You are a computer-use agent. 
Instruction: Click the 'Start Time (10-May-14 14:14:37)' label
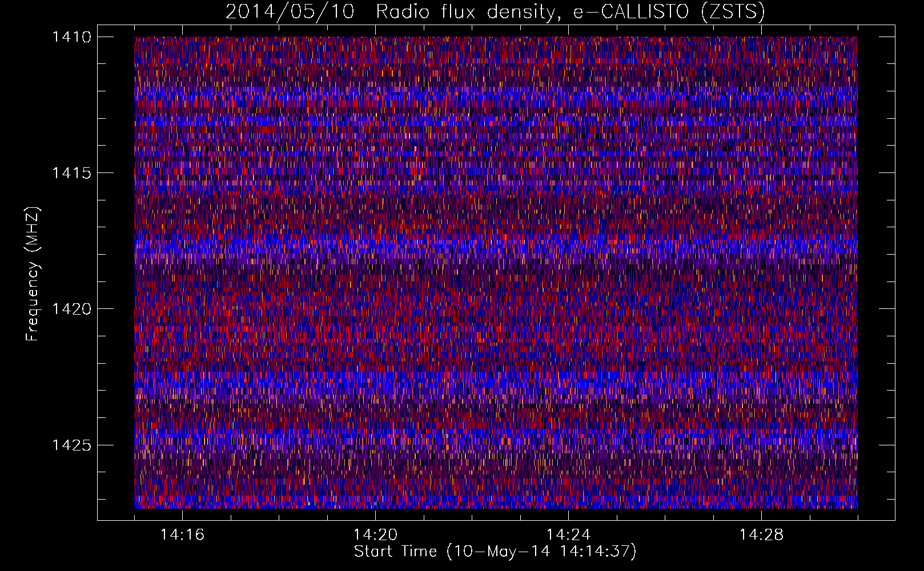coord(495,552)
